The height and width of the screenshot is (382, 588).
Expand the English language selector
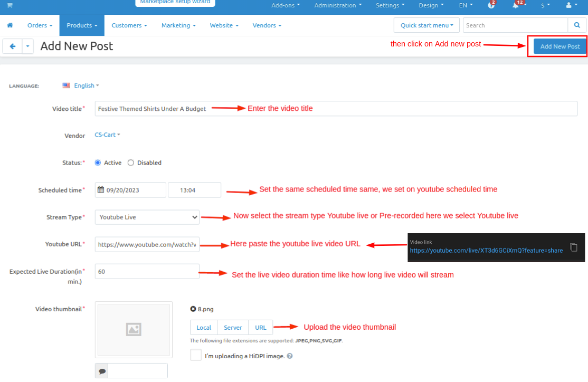click(x=84, y=85)
